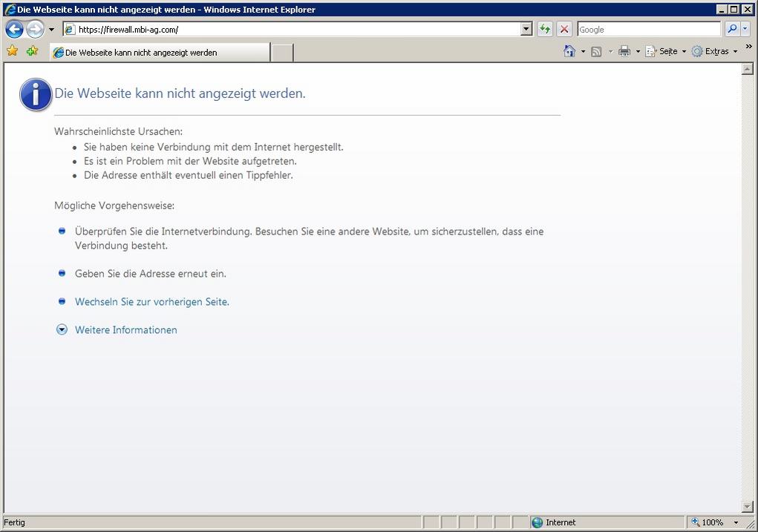
Task: Click the link 'Wechseln Sie zur vorherigen Seite.'
Action: pos(151,302)
